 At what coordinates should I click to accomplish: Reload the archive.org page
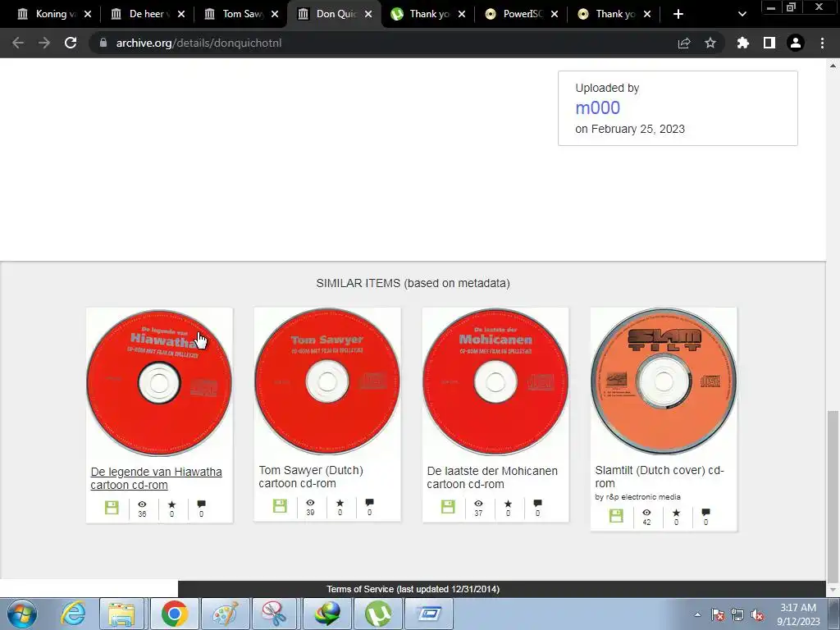(x=71, y=43)
